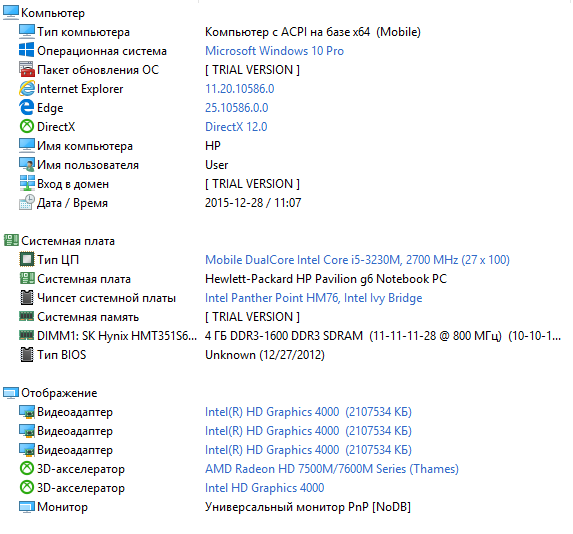The image size is (573, 534).
Task: Click TRIAL VERSION value beside Системная память
Action: pos(253,317)
